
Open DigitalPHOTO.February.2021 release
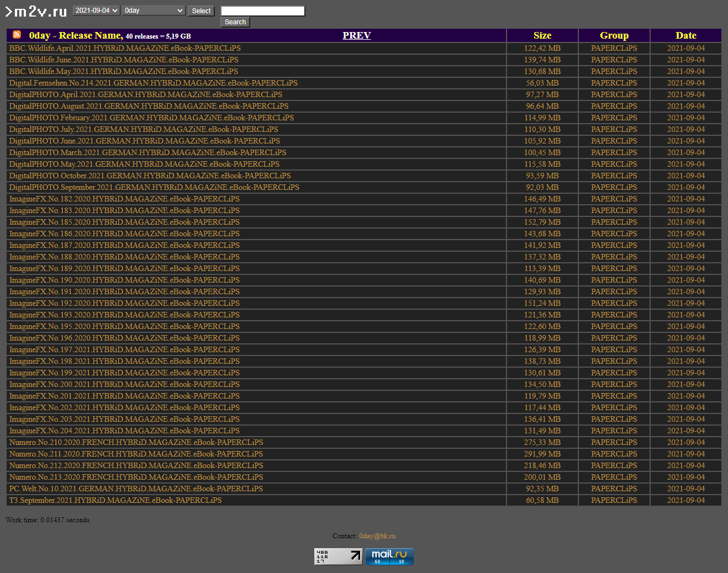[151, 118]
